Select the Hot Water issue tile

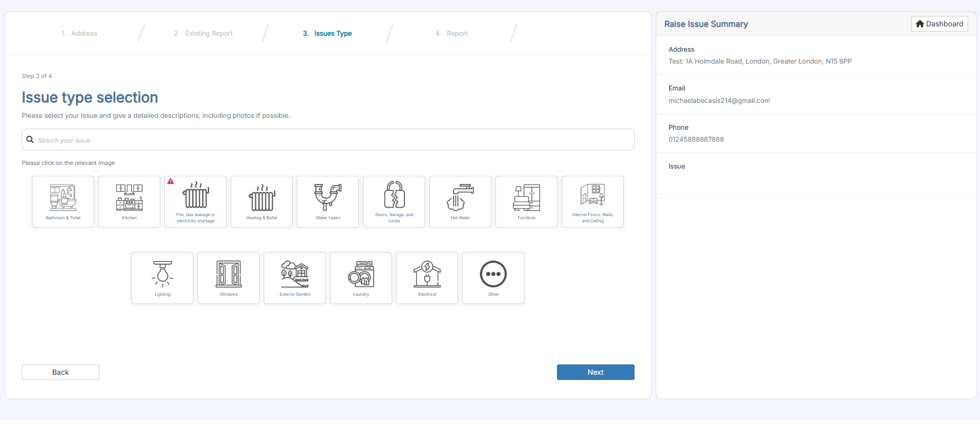460,202
